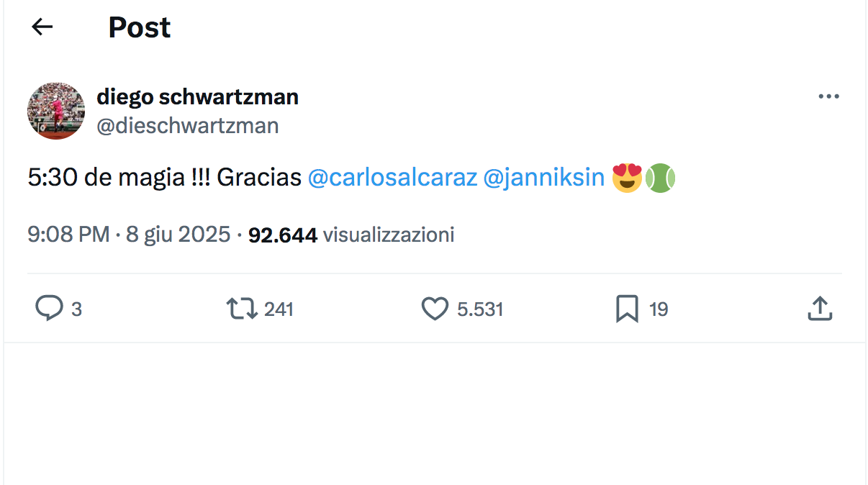Bookmark this post with the bookmark icon
Screen dimensions: 868x485
pos(627,309)
